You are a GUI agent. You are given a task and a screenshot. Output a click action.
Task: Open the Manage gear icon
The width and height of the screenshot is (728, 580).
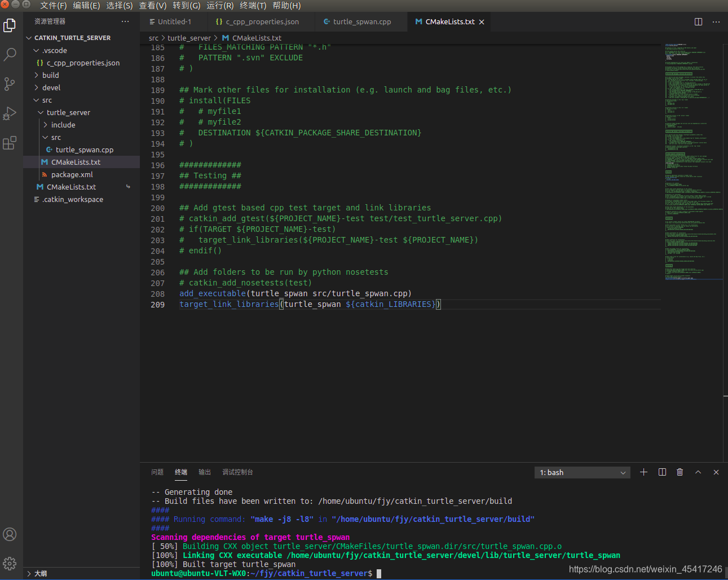10,563
